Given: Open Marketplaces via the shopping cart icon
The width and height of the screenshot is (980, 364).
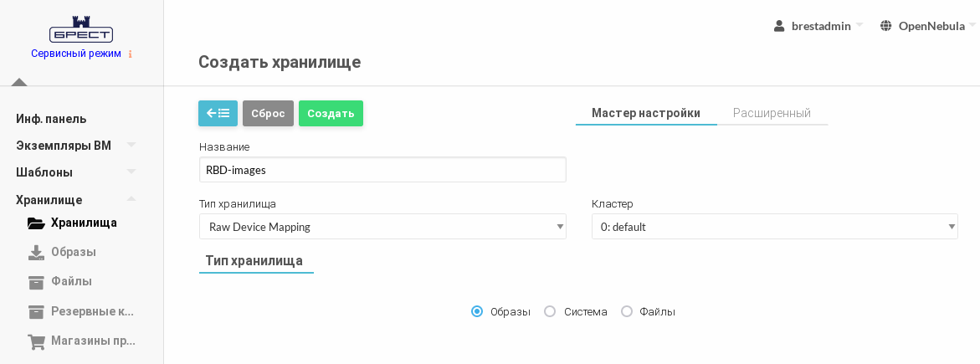Looking at the screenshot, I should click(36, 341).
